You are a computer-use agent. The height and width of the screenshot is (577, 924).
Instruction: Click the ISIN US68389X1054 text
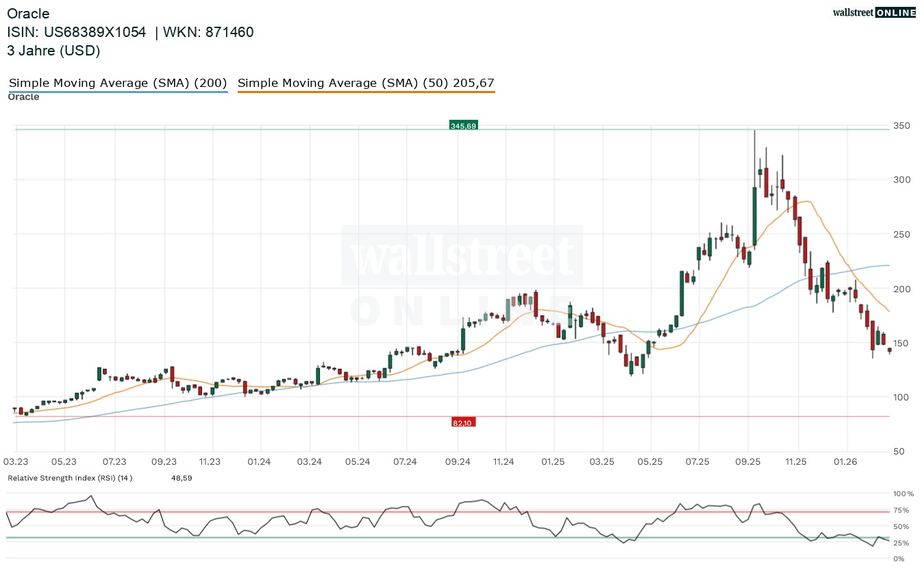click(77, 32)
